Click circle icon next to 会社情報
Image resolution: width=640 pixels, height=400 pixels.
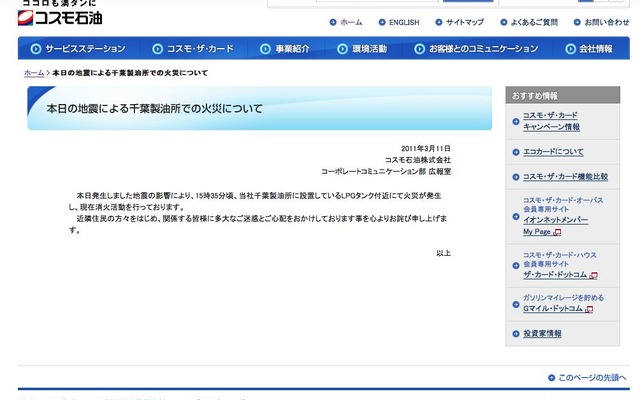571,49
